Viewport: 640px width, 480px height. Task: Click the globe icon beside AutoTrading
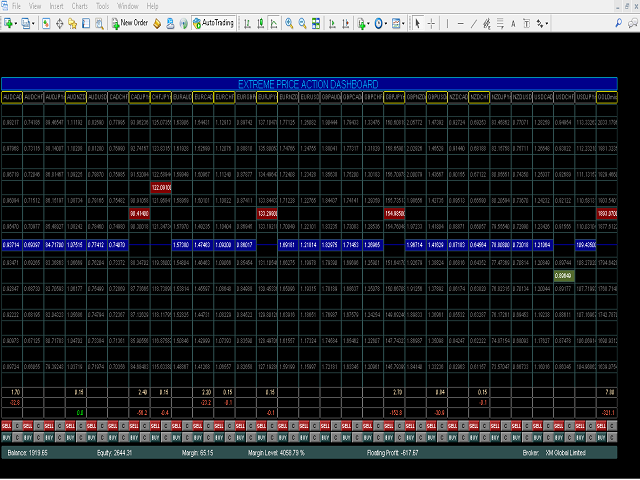coord(184,23)
